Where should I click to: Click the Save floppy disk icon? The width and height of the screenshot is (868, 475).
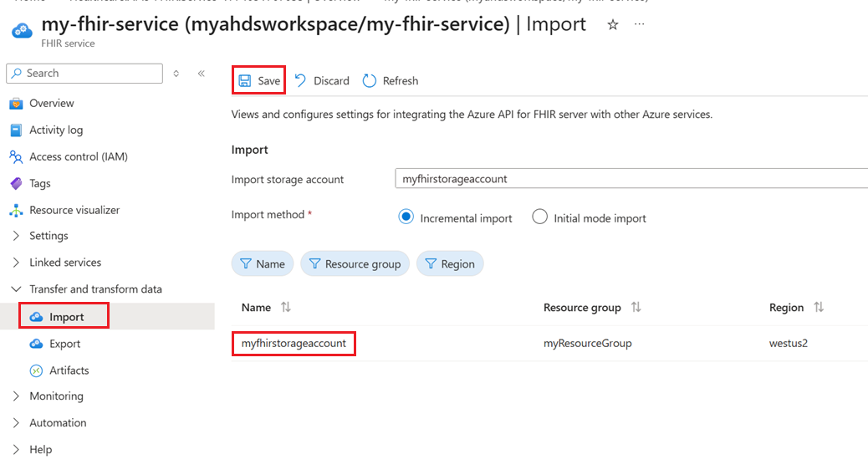coord(245,81)
